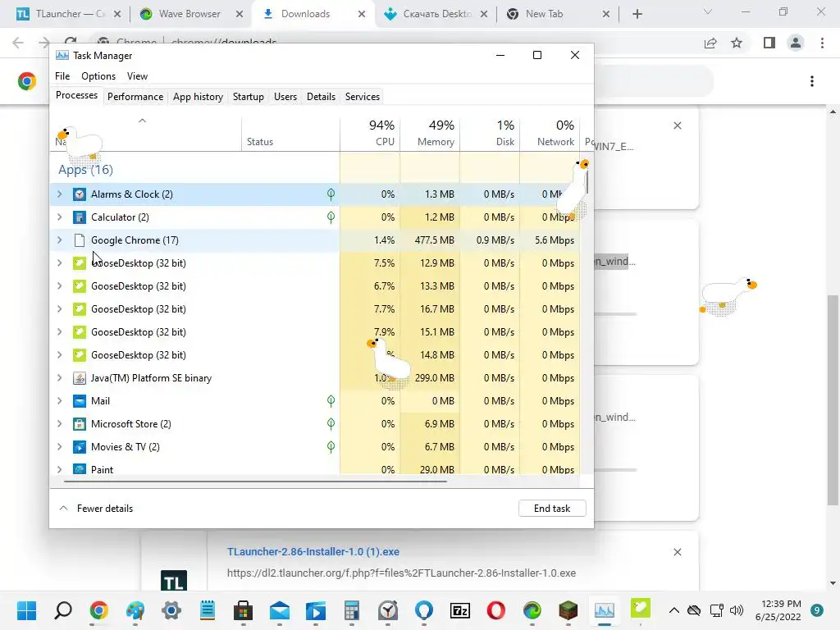Sort processes by the Network column header
The width and height of the screenshot is (840, 630).
point(550,134)
